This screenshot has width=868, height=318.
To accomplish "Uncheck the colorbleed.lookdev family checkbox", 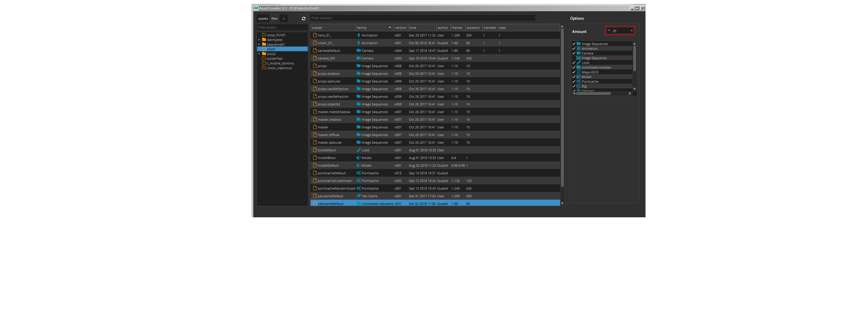I will (x=574, y=67).
